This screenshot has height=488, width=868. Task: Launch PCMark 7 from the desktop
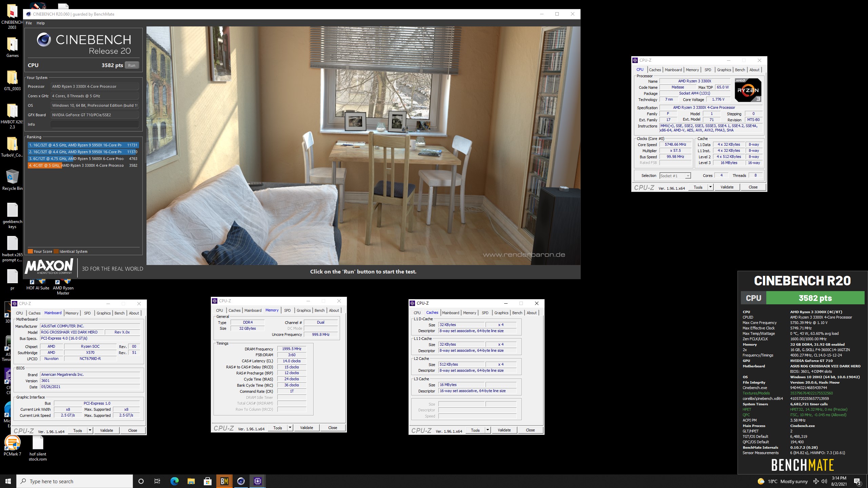pyautogui.click(x=13, y=446)
